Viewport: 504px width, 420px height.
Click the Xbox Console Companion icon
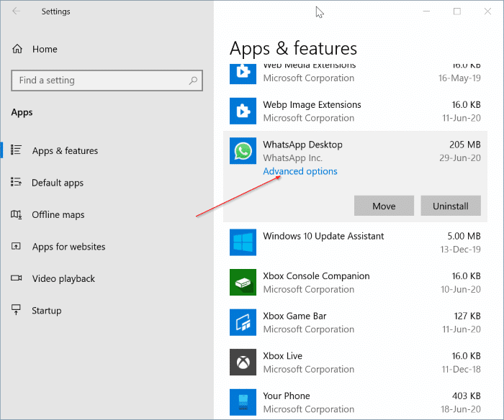(243, 282)
